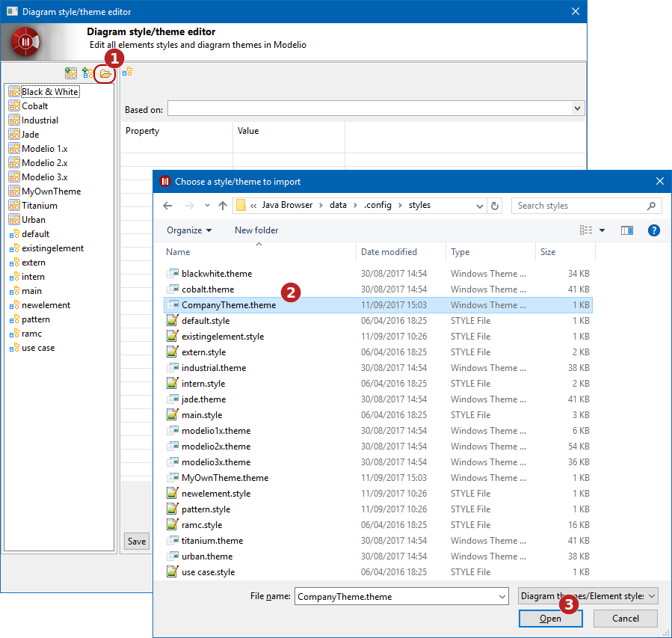Image resolution: width=672 pixels, height=638 pixels.
Task: Click the Java Browser breadcrumb
Action: [x=287, y=206]
